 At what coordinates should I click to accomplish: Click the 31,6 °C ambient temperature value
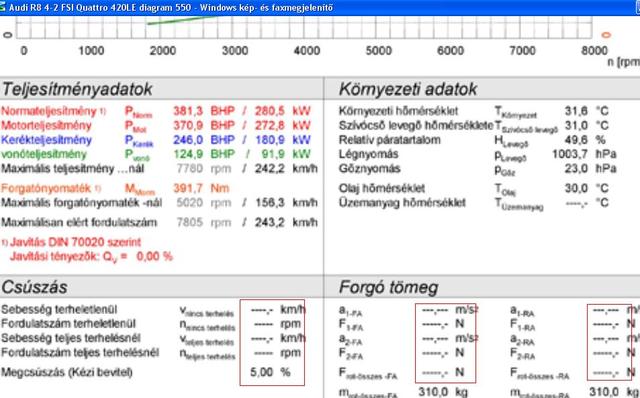(x=587, y=111)
